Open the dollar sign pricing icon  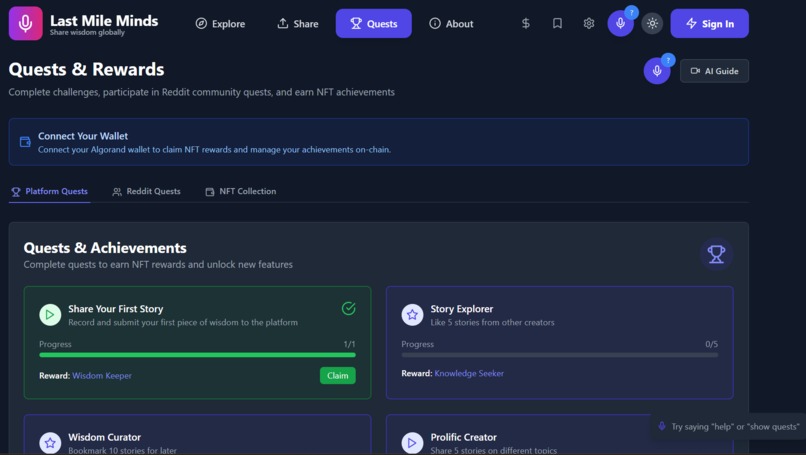click(x=525, y=24)
